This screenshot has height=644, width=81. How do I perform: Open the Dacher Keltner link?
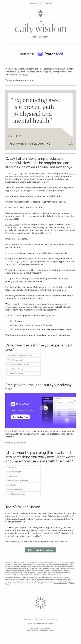click(13, 225)
